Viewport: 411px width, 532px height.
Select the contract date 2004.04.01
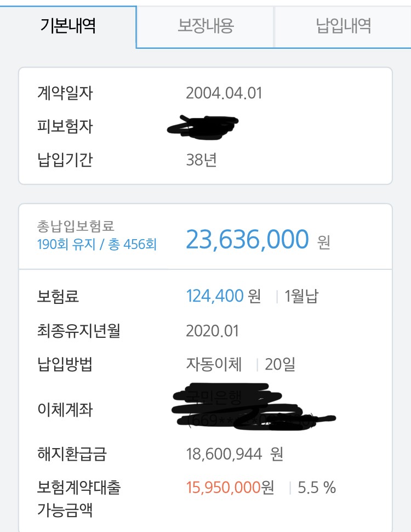pos(224,93)
